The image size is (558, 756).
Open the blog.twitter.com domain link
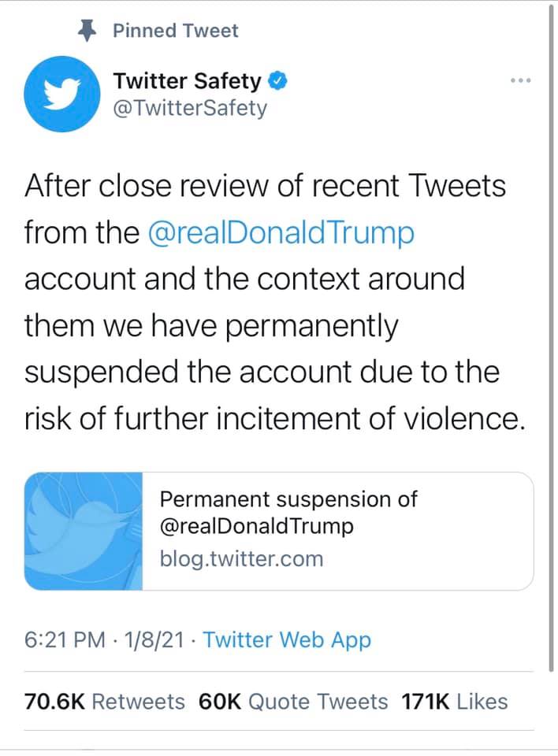[x=241, y=559]
